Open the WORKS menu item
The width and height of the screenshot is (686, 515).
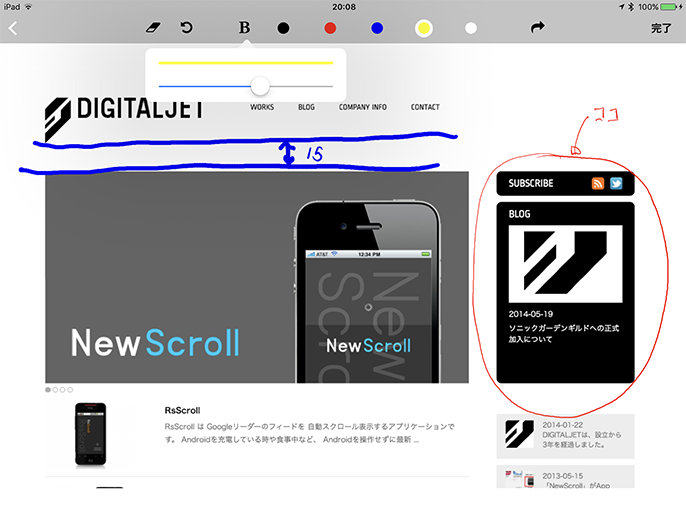pyautogui.click(x=262, y=107)
